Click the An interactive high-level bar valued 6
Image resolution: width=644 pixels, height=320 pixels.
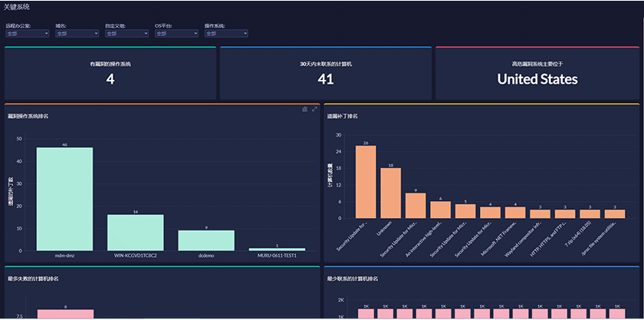pos(441,209)
